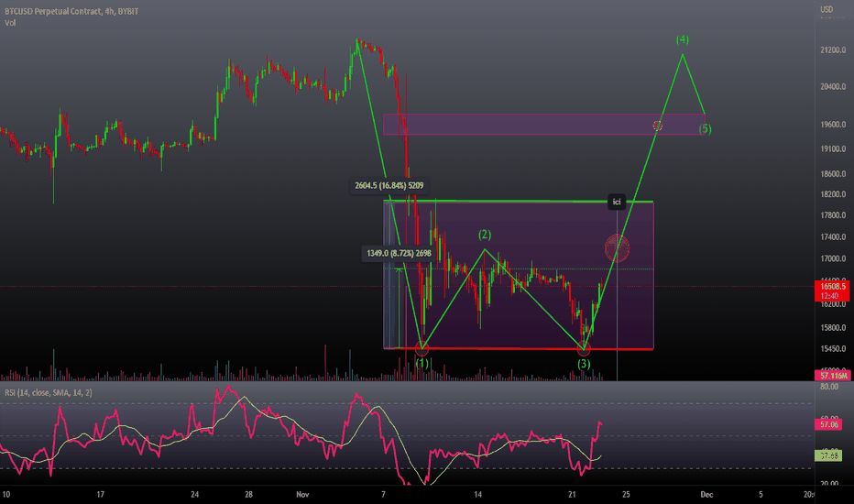Click the 17800.0 price axis label
The height and width of the screenshot is (504, 854).
[833, 215]
